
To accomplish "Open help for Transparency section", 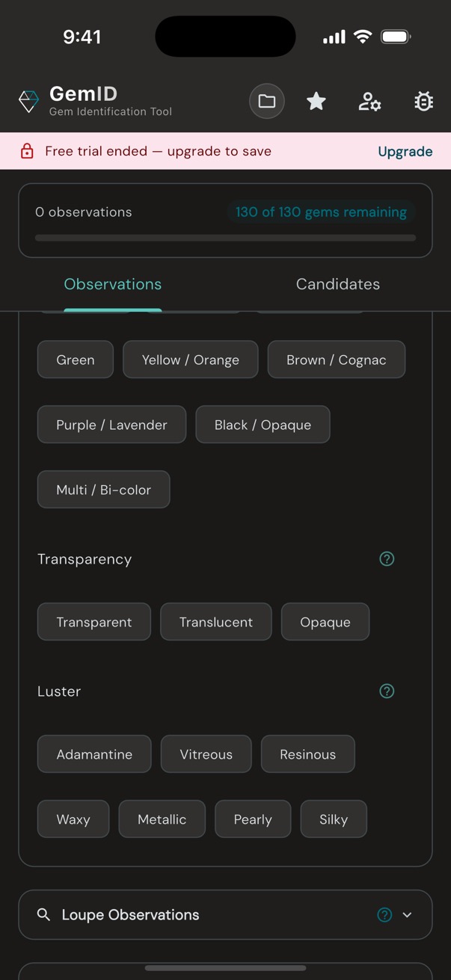I will [x=387, y=558].
